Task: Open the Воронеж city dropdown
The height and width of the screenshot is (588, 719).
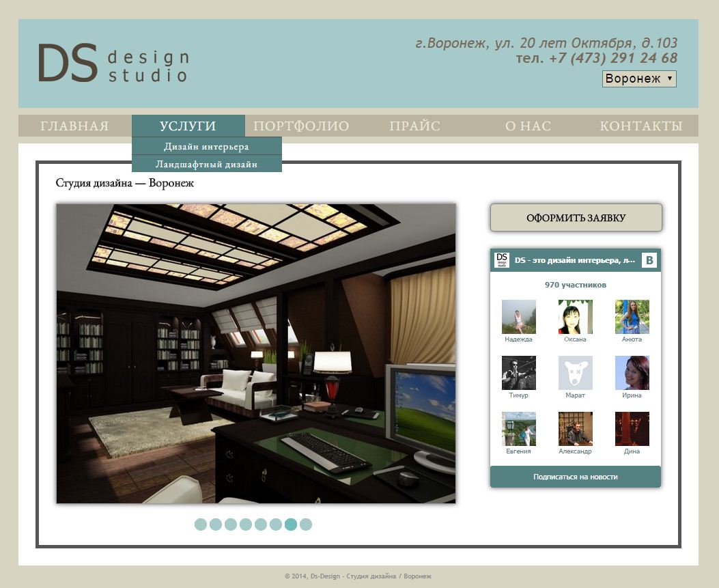Action: pos(639,79)
